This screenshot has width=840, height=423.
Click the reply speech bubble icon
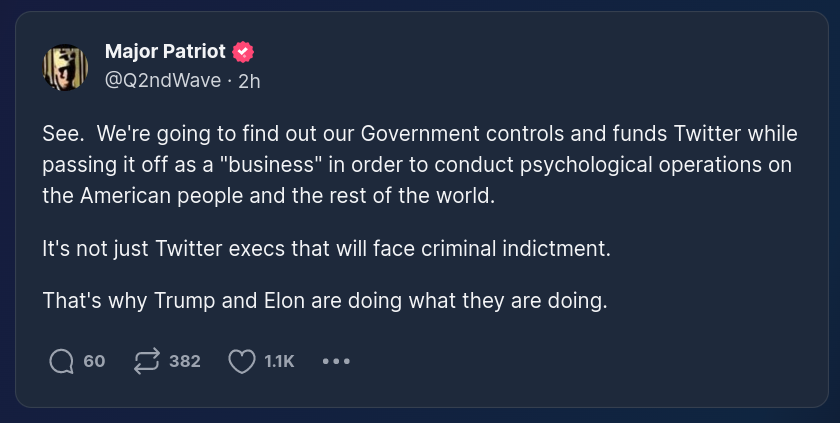62,361
